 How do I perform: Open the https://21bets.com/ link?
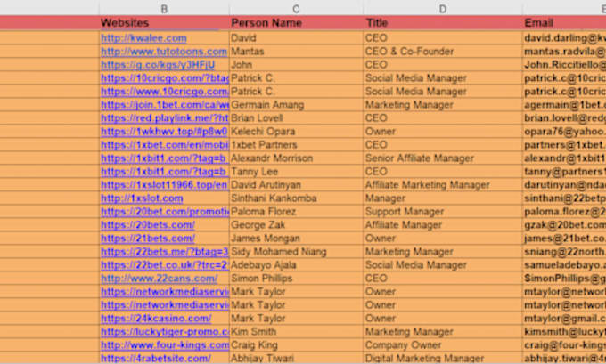(x=148, y=238)
